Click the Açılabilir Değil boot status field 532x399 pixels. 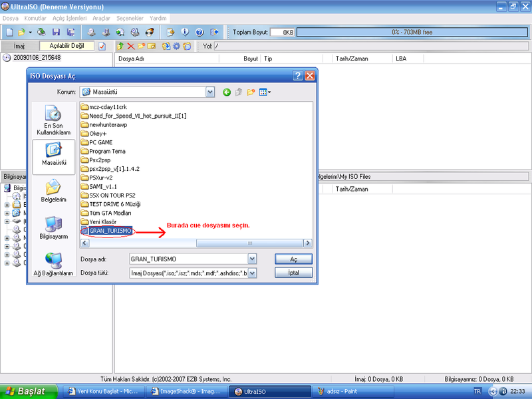[67, 46]
